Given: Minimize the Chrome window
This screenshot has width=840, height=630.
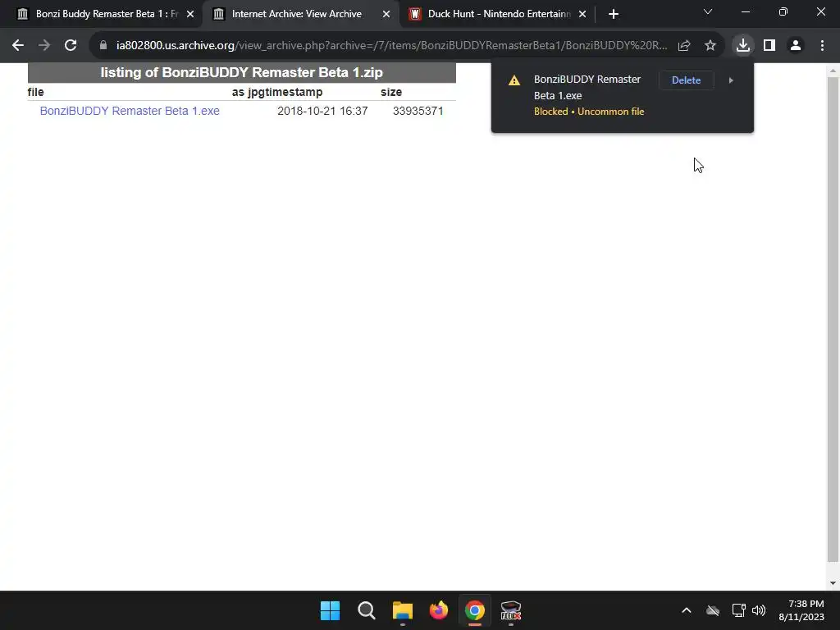Looking at the screenshot, I should [x=745, y=11].
